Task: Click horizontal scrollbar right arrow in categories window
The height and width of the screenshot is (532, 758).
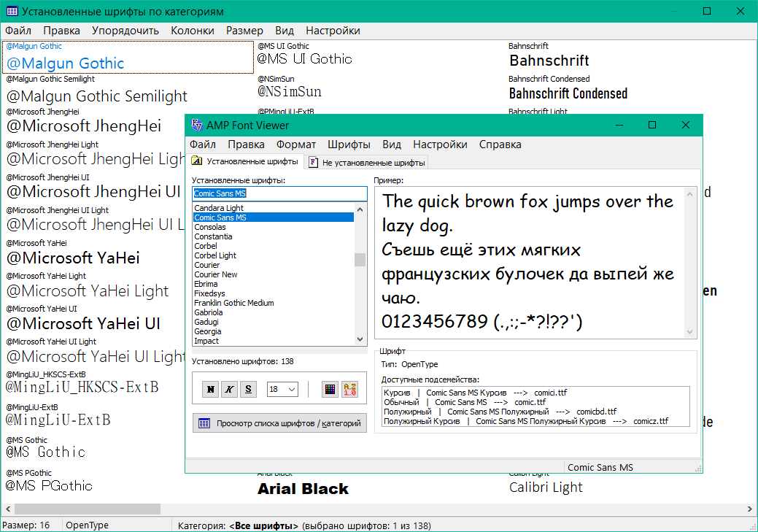Action: pyautogui.click(x=750, y=509)
